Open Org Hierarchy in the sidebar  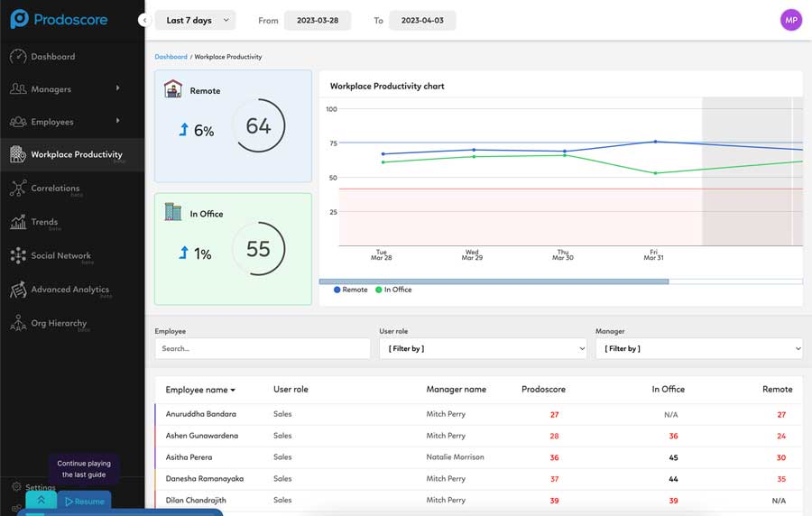tap(59, 323)
